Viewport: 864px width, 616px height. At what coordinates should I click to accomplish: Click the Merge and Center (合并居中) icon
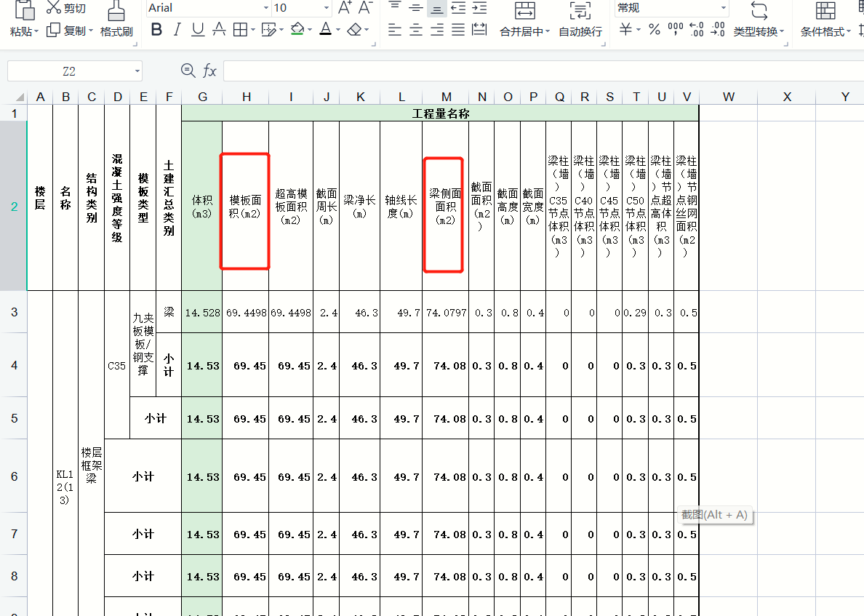point(524,11)
